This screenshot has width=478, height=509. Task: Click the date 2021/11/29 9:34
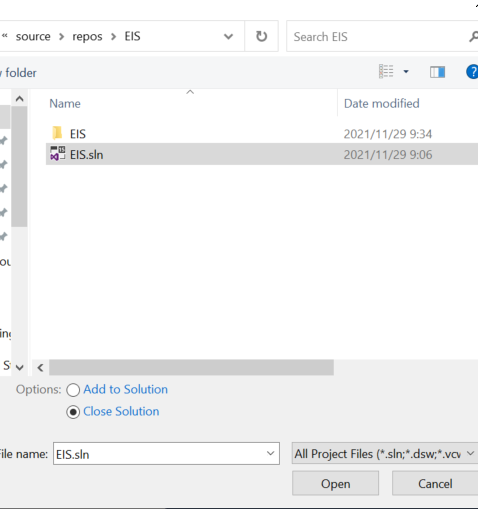[x=388, y=134]
